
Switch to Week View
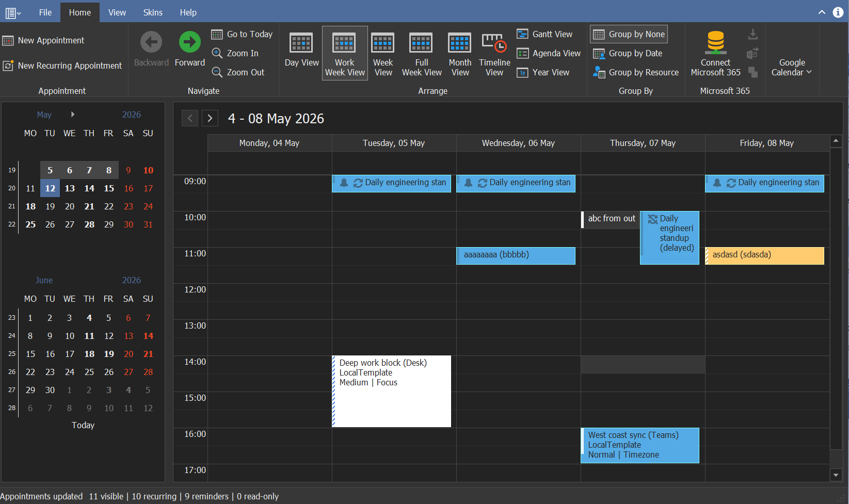(383, 53)
